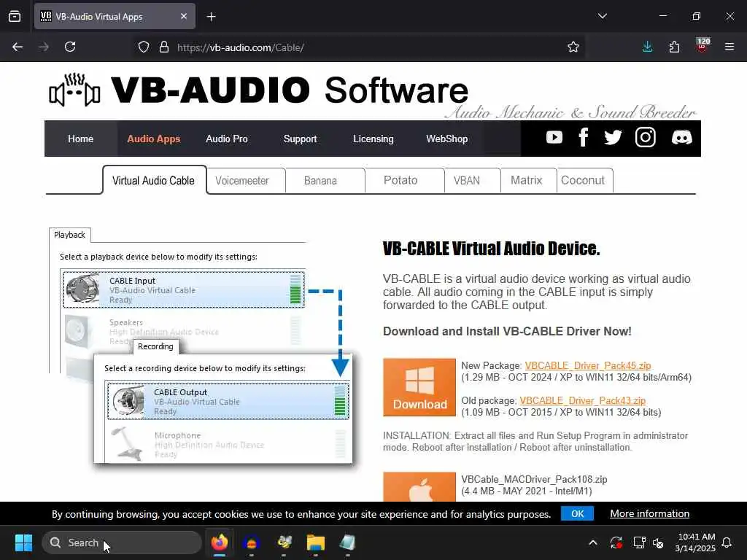Open the Discord social icon

click(682, 138)
